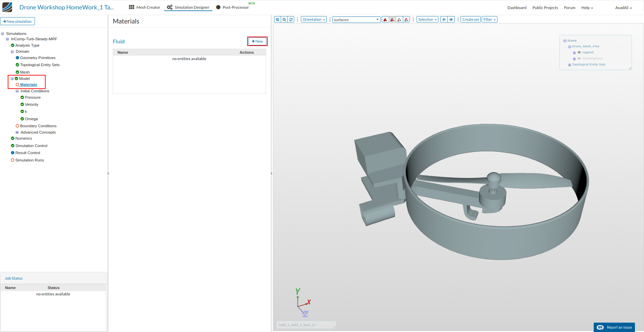Toggle visibility of RotatingZone in scene tree
Viewport: 644px width, 332px height.
[x=579, y=58]
